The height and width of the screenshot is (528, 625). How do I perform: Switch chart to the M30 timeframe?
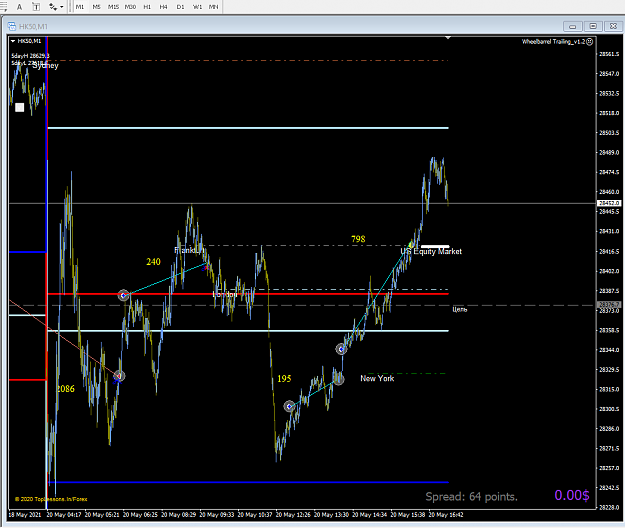pos(130,6)
